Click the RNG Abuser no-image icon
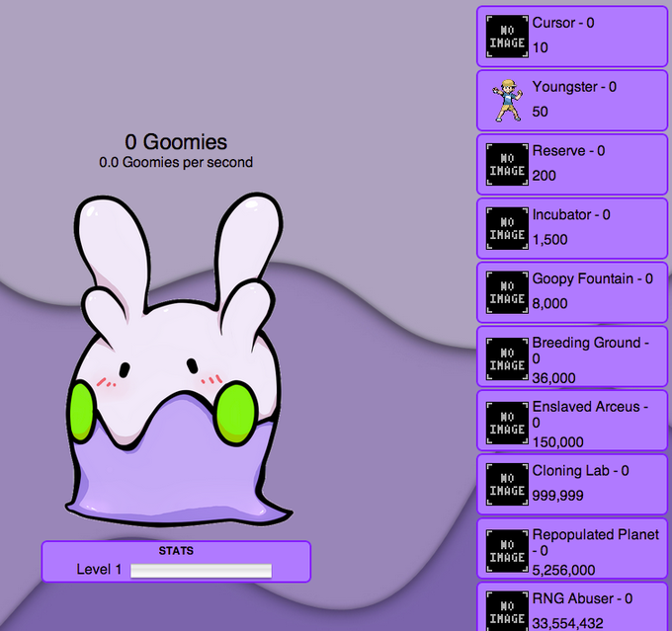Image resolution: width=672 pixels, height=631 pixels. pos(507,611)
